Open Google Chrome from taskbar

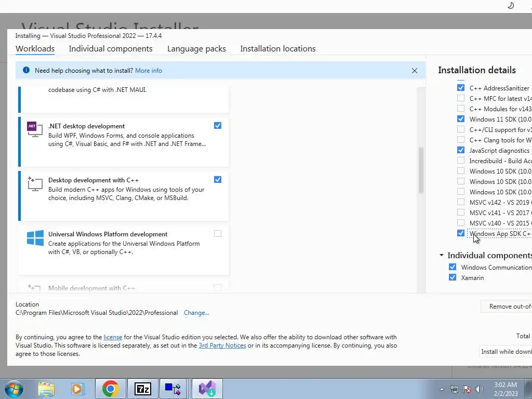pos(110,389)
